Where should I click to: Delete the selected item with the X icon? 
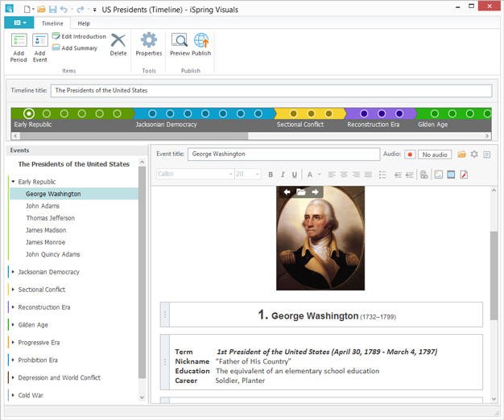[x=118, y=41]
